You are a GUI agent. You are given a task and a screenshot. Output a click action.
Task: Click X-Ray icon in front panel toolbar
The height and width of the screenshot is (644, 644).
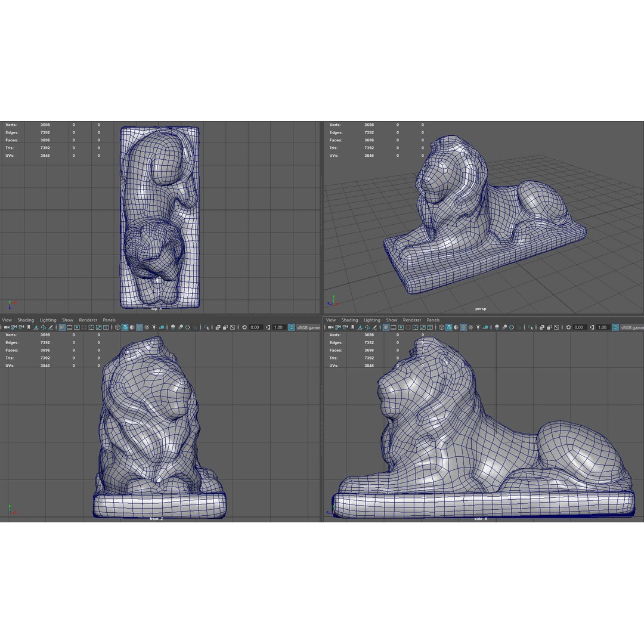tap(218, 327)
